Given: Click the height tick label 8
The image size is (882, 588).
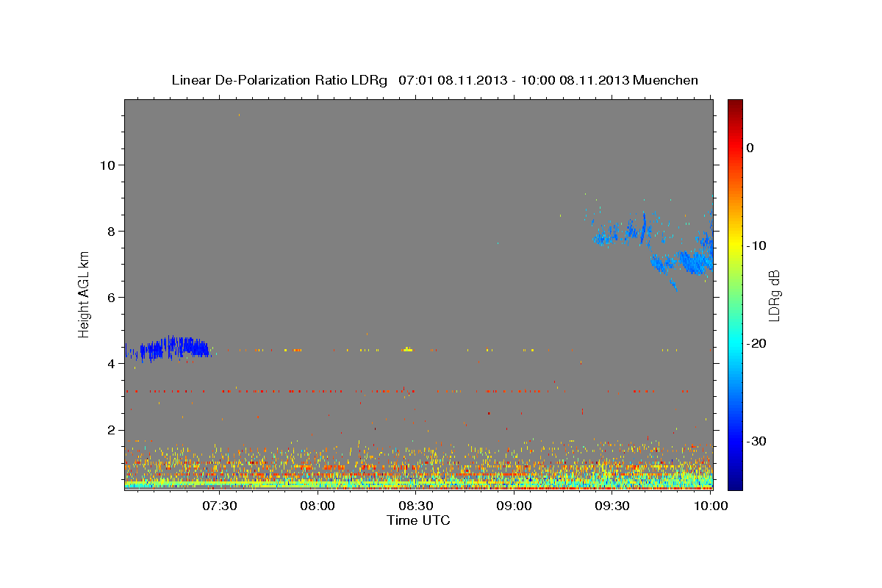Looking at the screenshot, I should (110, 231).
